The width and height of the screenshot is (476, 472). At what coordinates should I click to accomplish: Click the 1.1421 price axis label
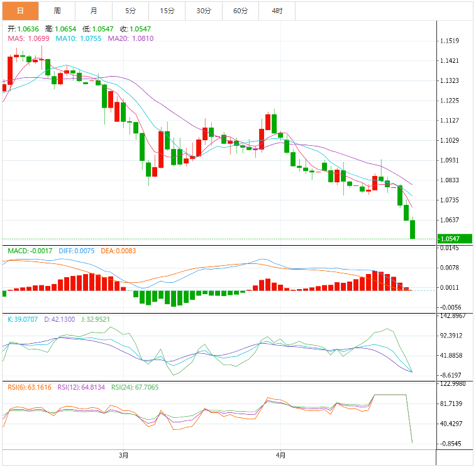pyautogui.click(x=450, y=61)
